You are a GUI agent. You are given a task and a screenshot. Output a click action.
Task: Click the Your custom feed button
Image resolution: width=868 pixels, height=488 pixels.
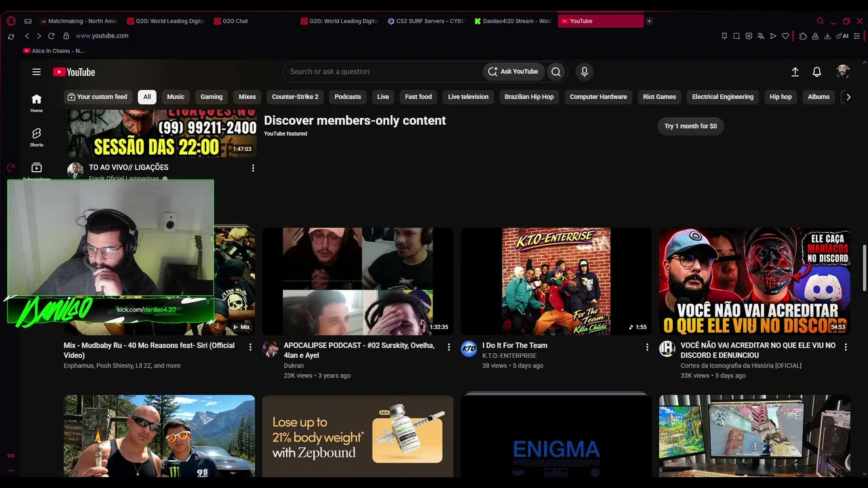point(98,97)
